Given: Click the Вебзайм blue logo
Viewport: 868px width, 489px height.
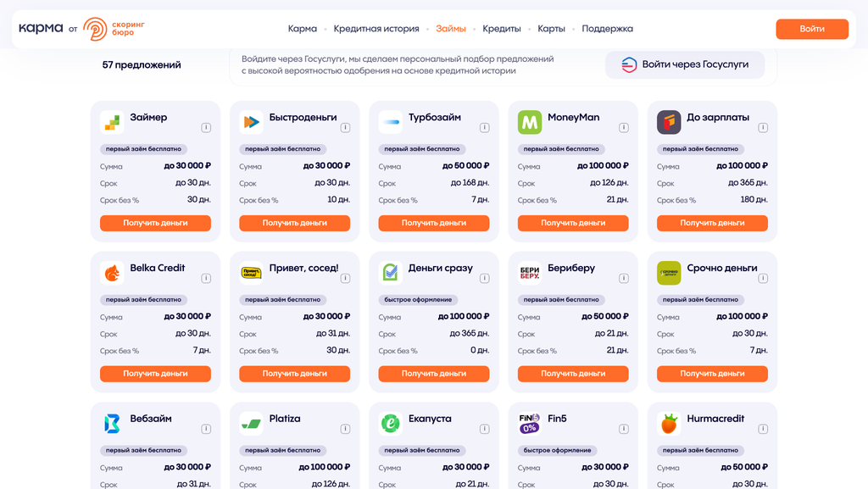Looking at the screenshot, I should (x=112, y=424).
